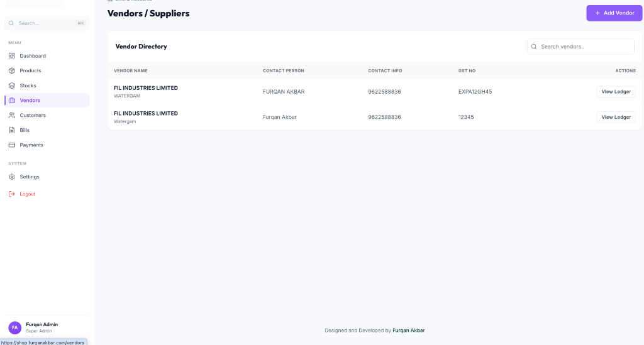Screen dimensions: 644x345
Task: Click the Add Vendor button
Action: click(x=614, y=13)
